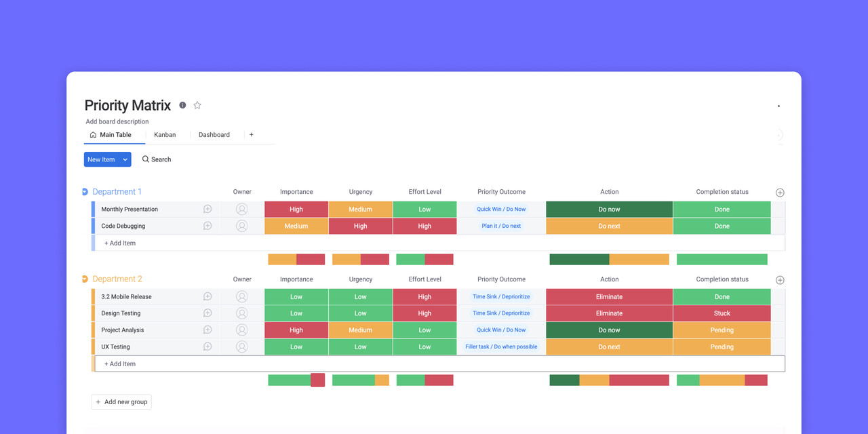The height and width of the screenshot is (434, 868).
Task: Click owner avatar for UX Testing
Action: [242, 346]
